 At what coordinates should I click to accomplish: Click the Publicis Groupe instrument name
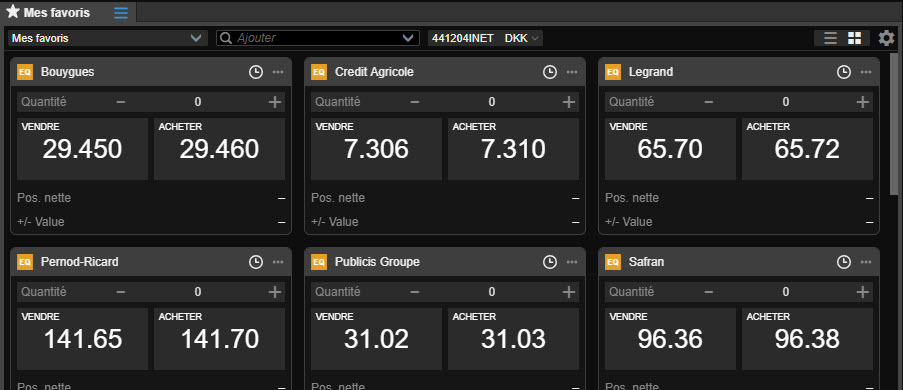pos(377,262)
